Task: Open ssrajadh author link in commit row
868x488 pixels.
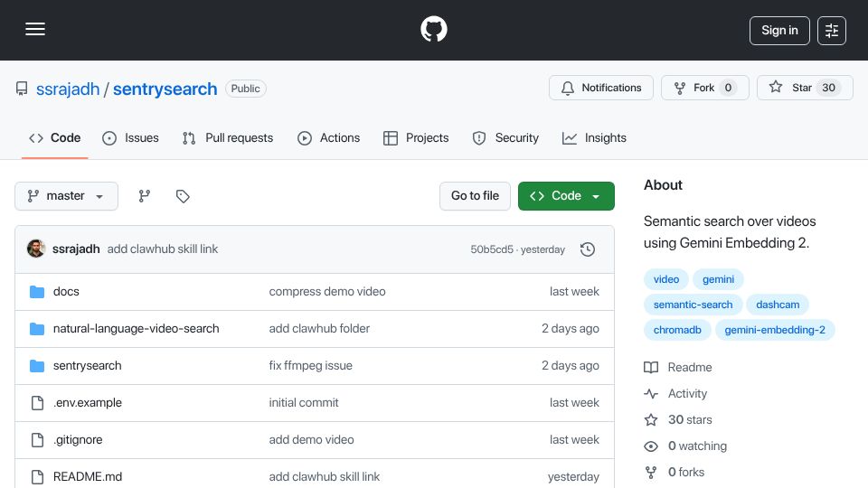Action: [76, 249]
